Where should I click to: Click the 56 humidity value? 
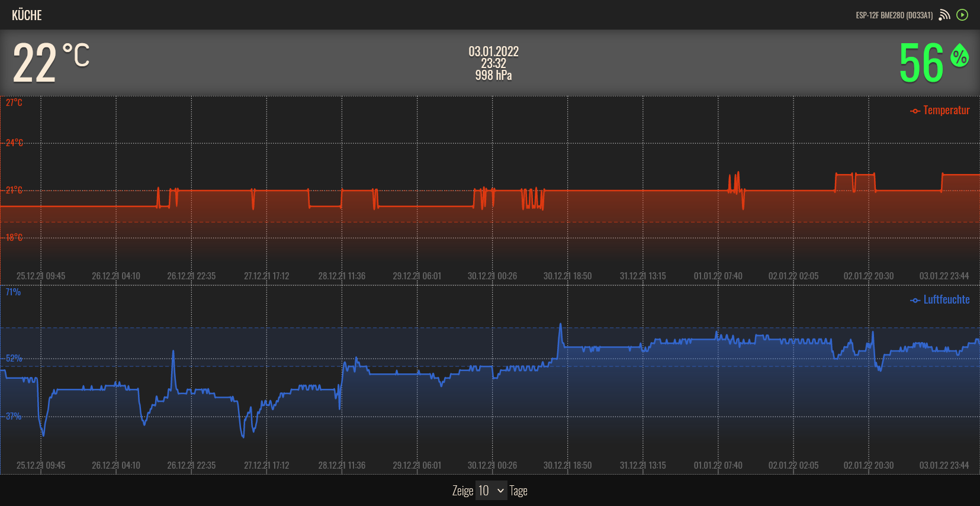pyautogui.click(x=921, y=63)
